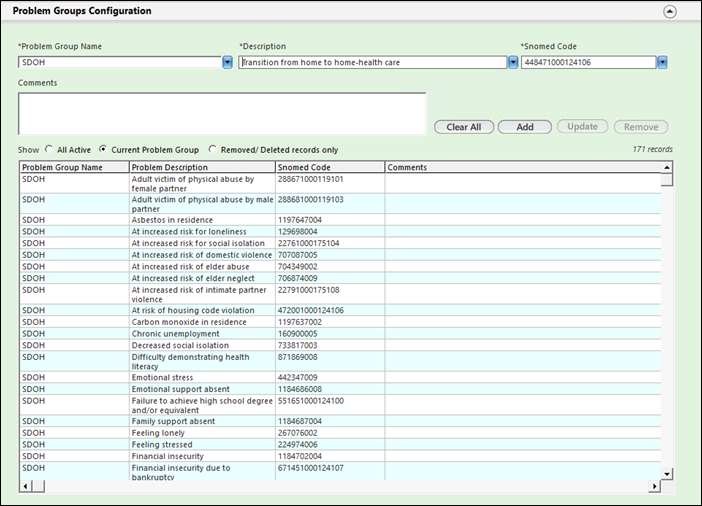The height and width of the screenshot is (506, 702).
Task: Click Snomed code 442347009
Action: point(297,377)
